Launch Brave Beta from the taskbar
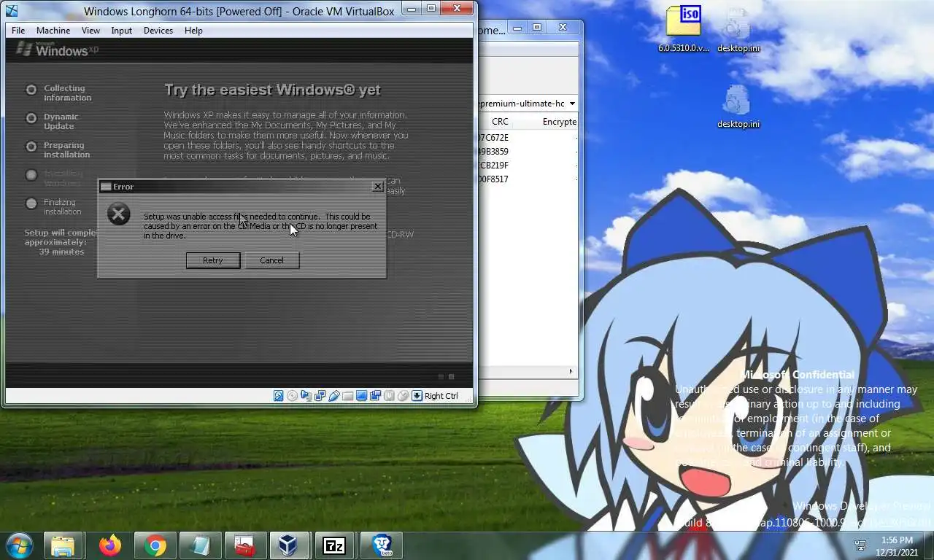Viewport: 934px width, 560px height. coord(382,545)
